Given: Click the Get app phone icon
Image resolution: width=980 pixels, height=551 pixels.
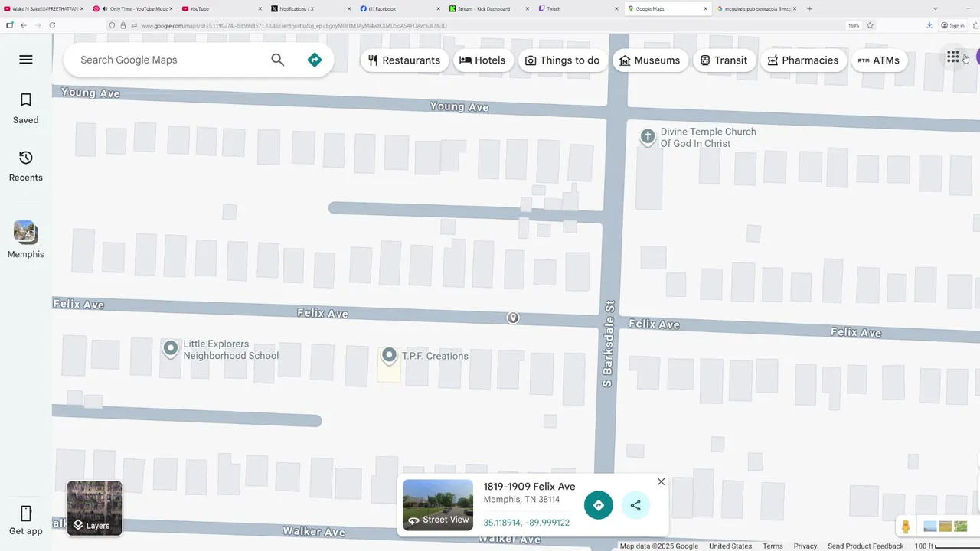Looking at the screenshot, I should coord(26,514).
